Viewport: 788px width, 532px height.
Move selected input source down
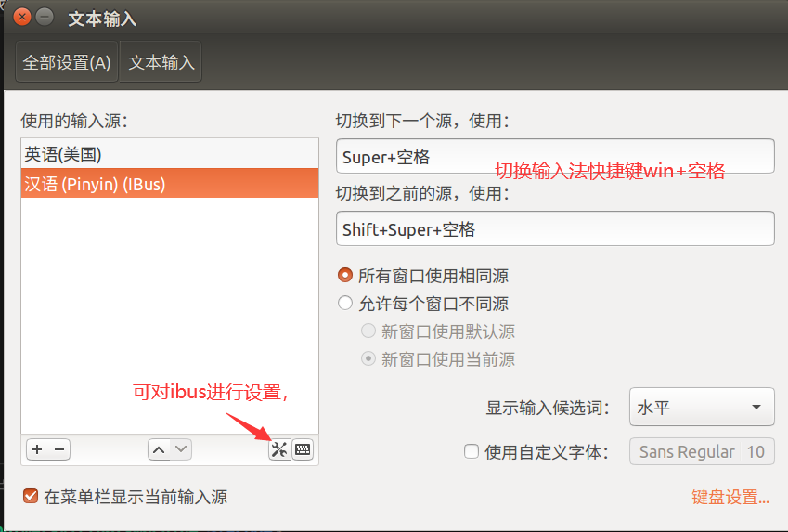click(181, 449)
